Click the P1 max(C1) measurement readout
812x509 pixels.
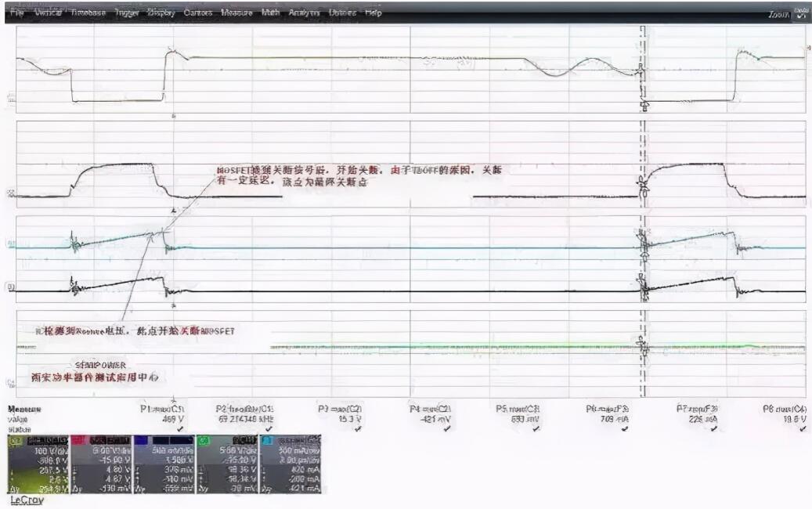pos(168,419)
